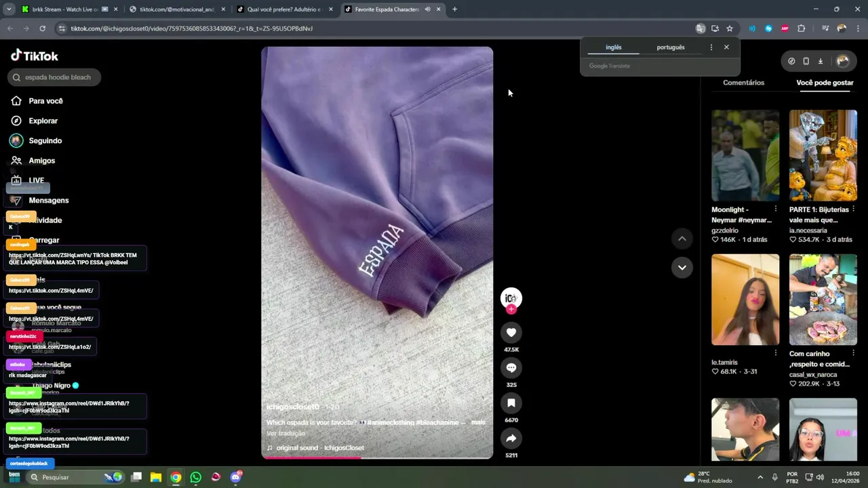The width and height of the screenshot is (868, 488).
Task: Open Chrome media controls icon
Action: 825,28
